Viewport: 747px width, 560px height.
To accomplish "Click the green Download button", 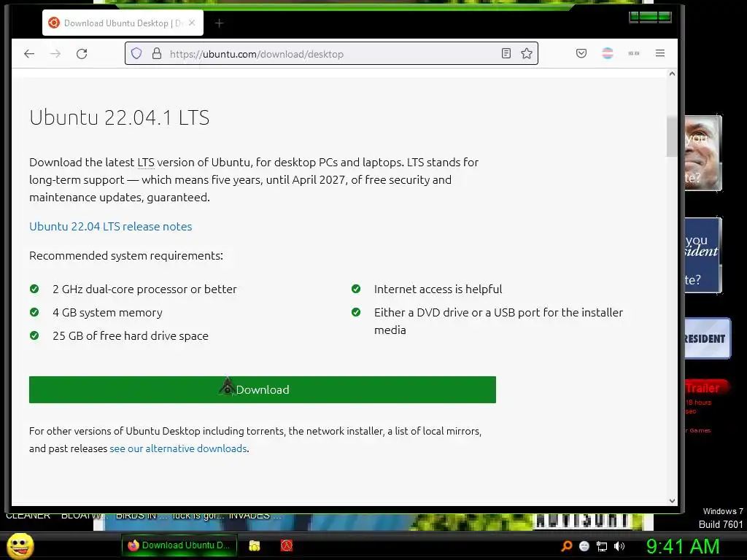I will point(263,389).
